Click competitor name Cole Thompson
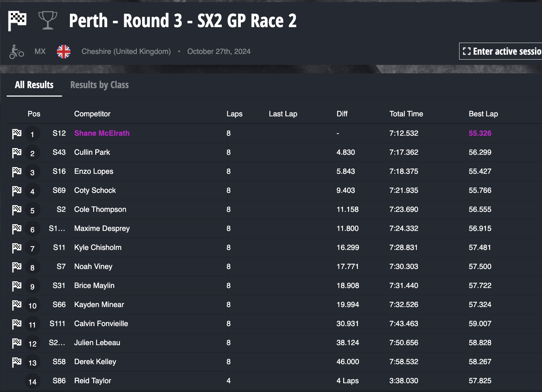The image size is (542, 392). tap(100, 209)
